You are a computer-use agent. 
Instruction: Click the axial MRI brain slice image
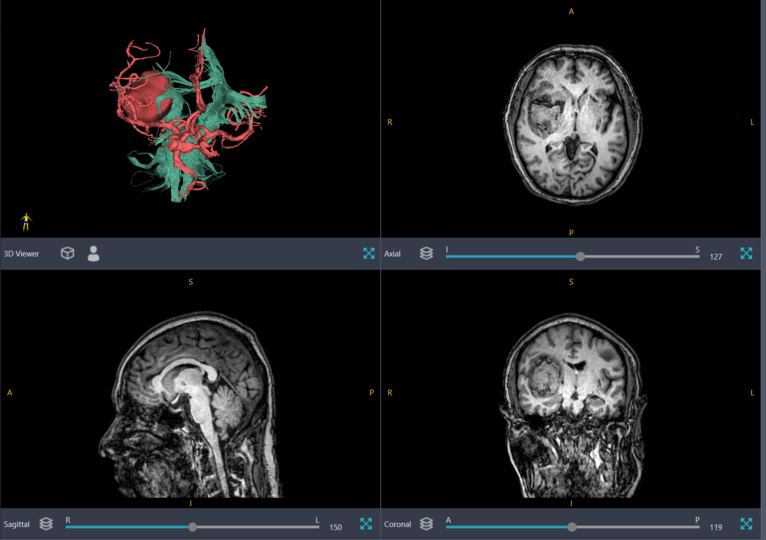pyautogui.click(x=573, y=123)
